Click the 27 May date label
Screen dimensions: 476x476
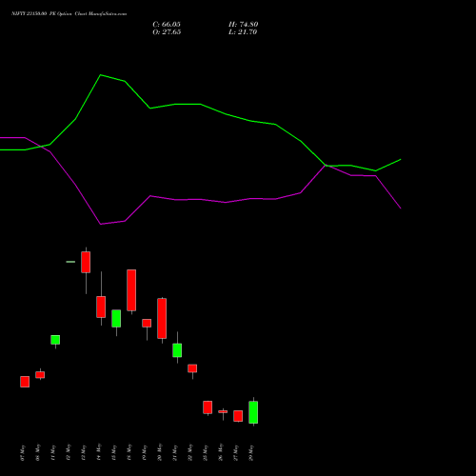[236, 453]
